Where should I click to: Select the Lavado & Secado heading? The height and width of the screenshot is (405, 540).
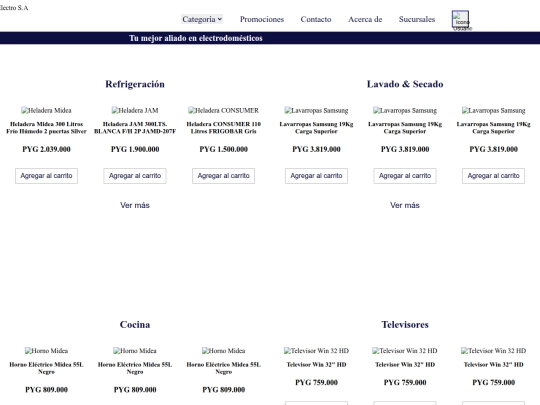[405, 84]
